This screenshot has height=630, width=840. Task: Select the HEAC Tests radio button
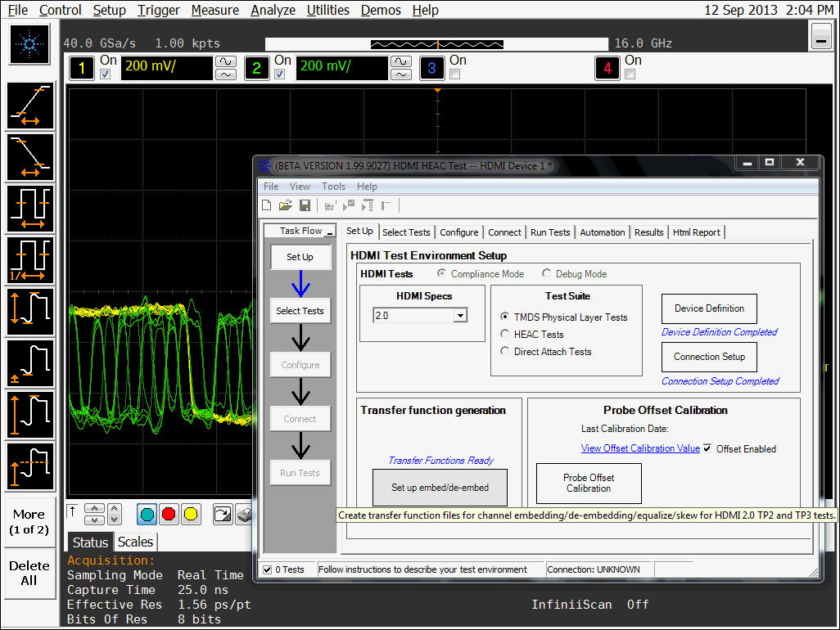505,334
